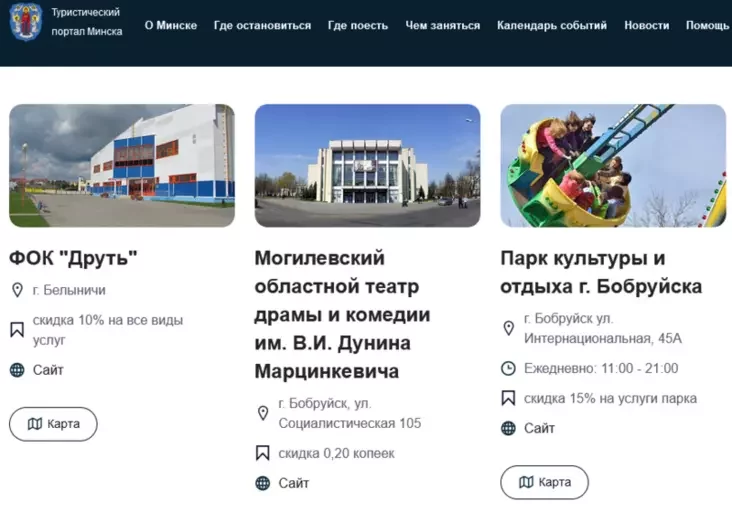Click the Карта button under ФОК "Друть"
This screenshot has width=732, height=512.
53,424
